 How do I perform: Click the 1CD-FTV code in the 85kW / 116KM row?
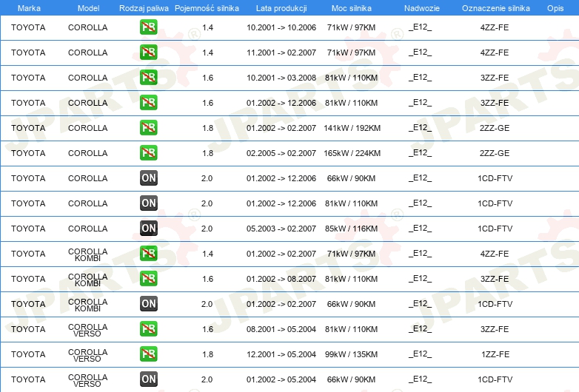coord(495,229)
